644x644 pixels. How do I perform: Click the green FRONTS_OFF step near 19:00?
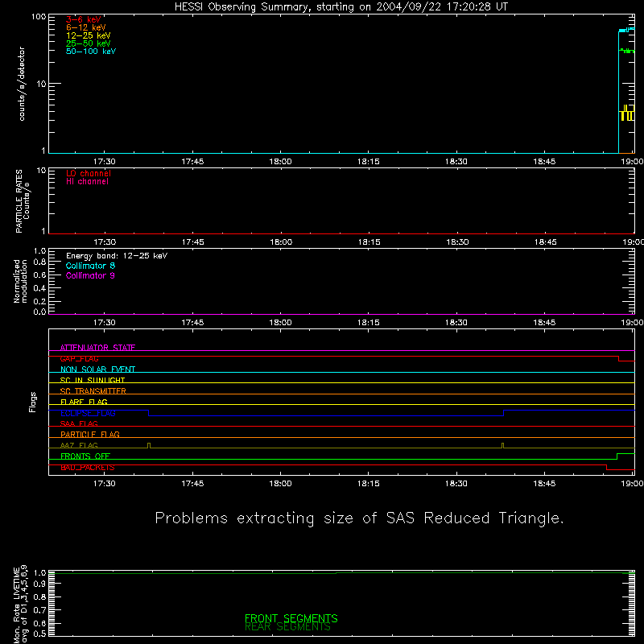pyautogui.click(x=617, y=456)
